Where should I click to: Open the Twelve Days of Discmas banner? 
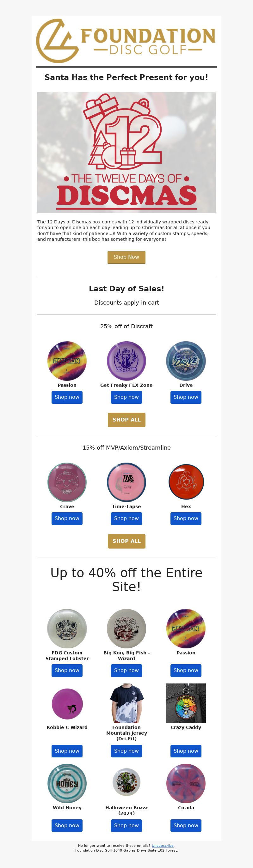[x=126, y=153]
